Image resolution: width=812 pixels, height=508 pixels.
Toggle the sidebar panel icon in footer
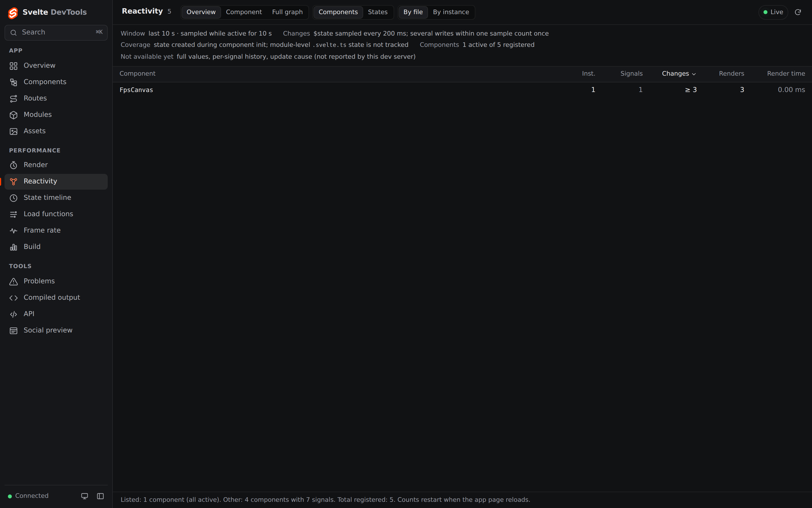coord(100,496)
